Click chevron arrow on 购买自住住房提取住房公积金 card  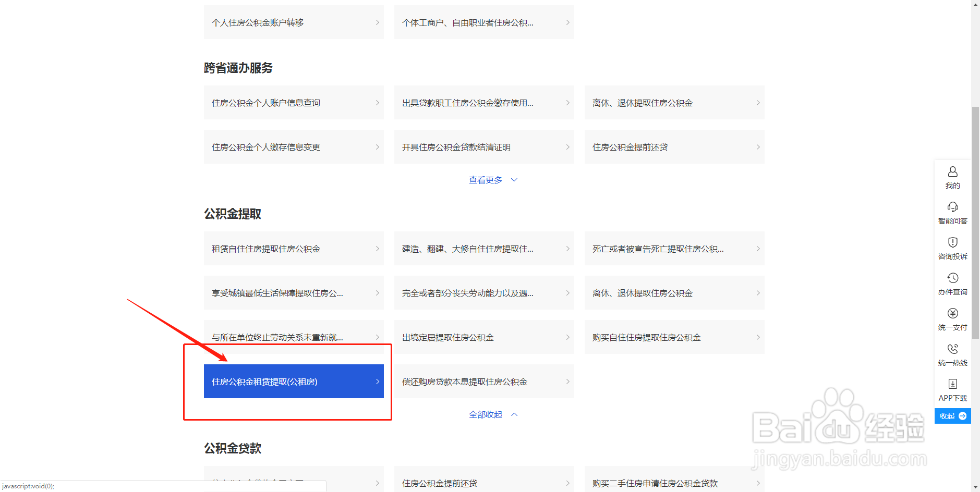758,337
